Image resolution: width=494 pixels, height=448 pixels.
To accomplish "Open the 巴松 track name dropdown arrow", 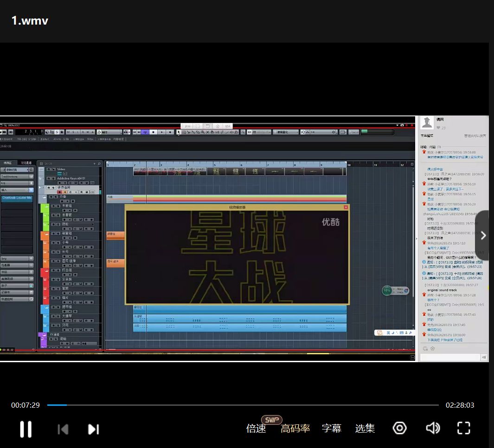I will pyautogui.click(x=93, y=224).
